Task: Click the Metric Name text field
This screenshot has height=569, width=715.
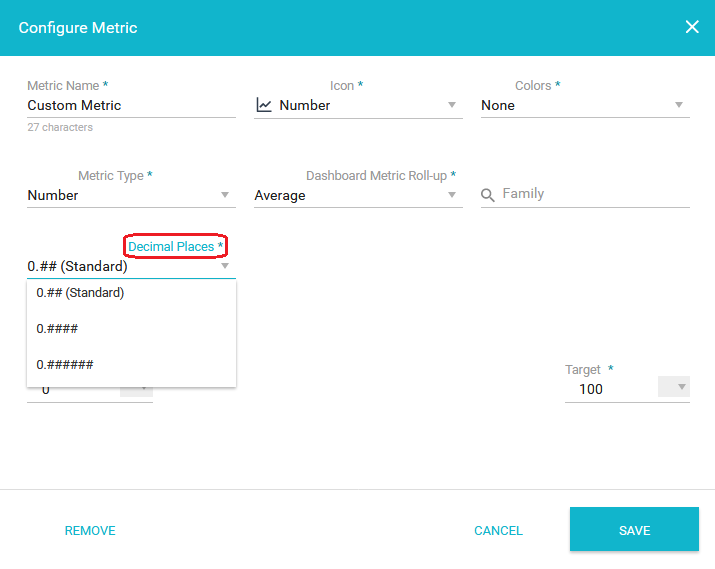Action: coord(131,105)
